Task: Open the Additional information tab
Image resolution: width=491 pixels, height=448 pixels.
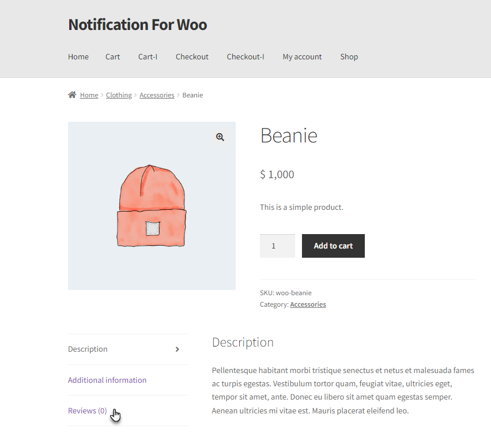Action: [x=107, y=380]
